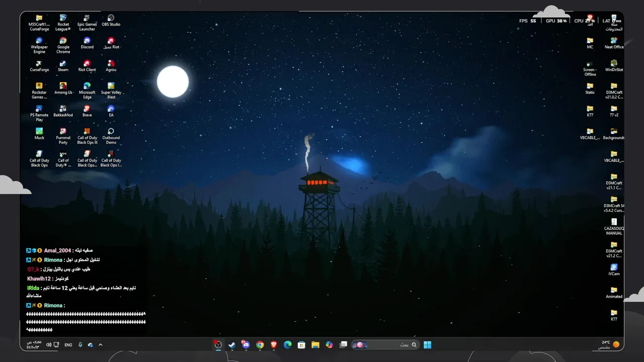Select the D3MCraft v21.0.2 folder
The image size is (644, 362).
coord(614,90)
